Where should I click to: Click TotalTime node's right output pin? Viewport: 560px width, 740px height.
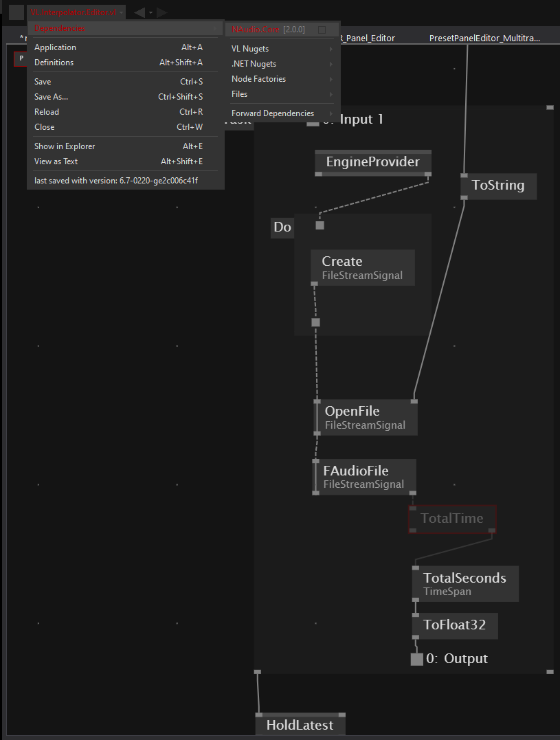click(492, 531)
